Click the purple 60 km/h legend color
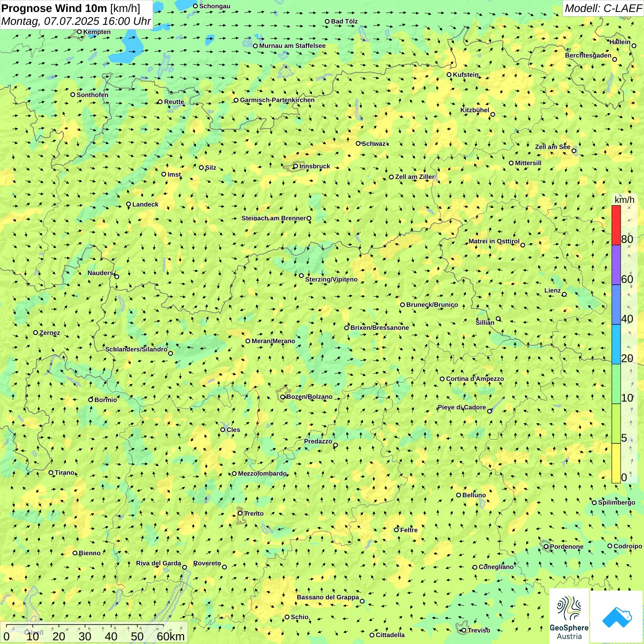Screen dimensions: 644x644 click(x=616, y=265)
